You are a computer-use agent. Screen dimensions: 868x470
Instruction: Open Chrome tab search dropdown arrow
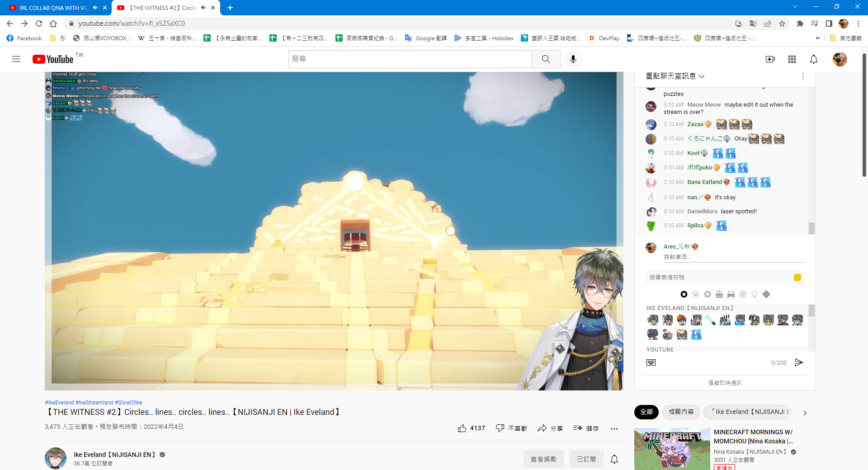point(795,7)
